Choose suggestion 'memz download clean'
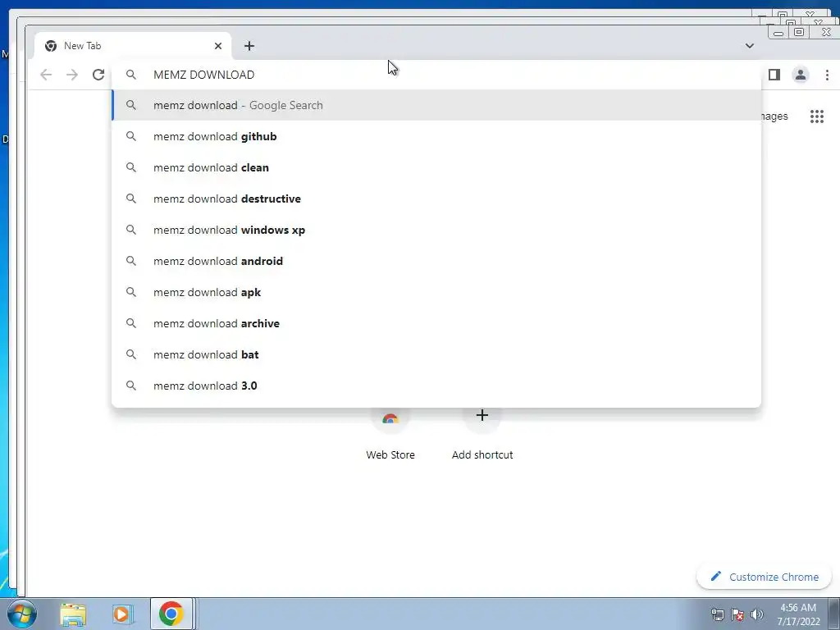This screenshot has height=630, width=840. point(436,167)
